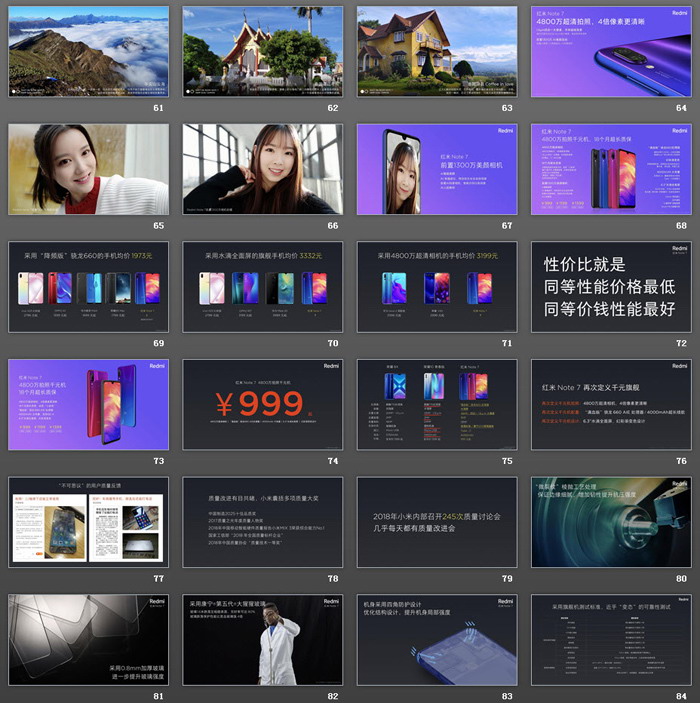
Task: Select slide 70 with 3332元 average price
Action: tap(263, 287)
